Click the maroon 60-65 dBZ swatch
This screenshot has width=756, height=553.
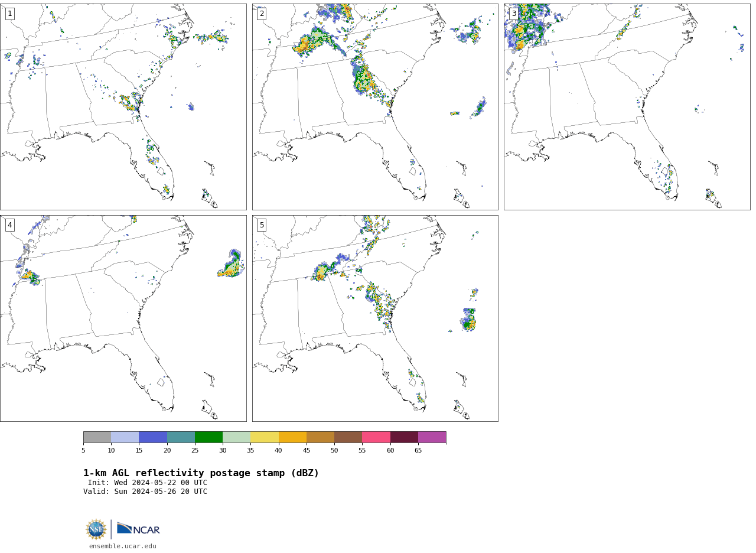tap(404, 437)
